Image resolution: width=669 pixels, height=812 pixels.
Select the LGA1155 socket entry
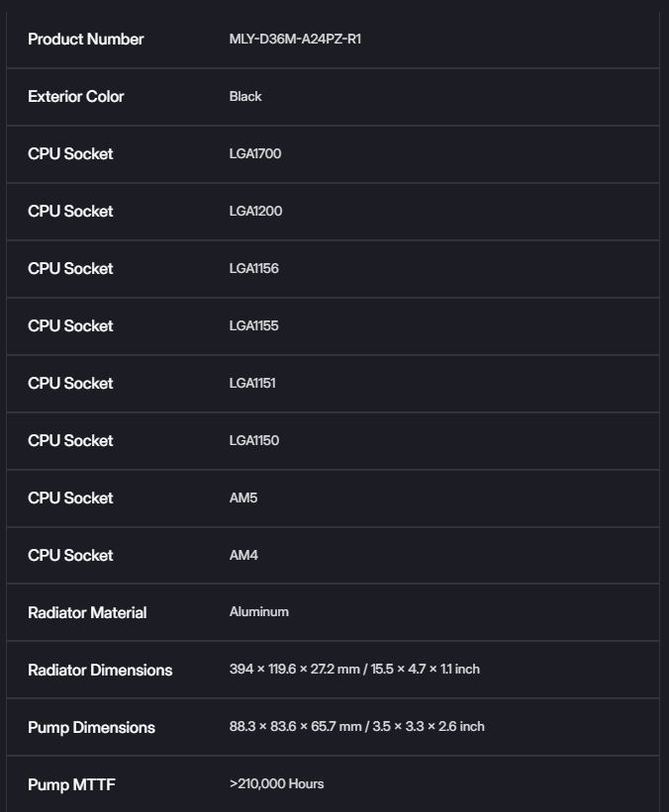[254, 325]
